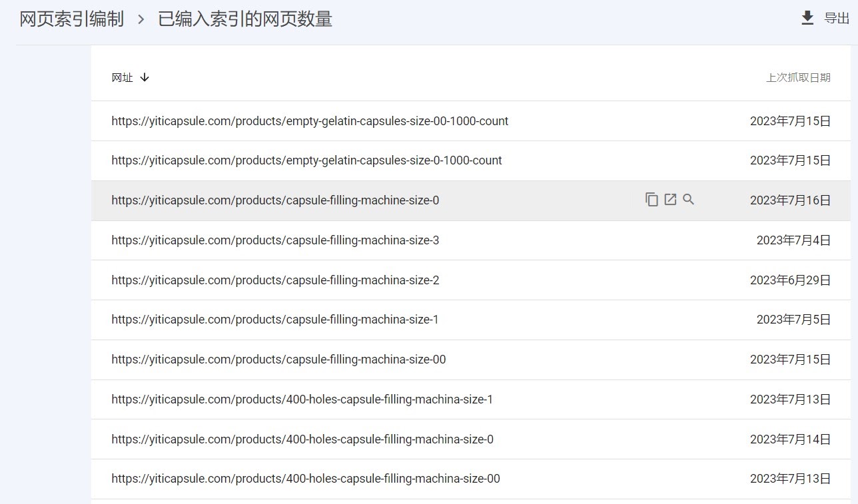Inspect capsule-filling-machine-size-0 URL with magnifier icon
858x504 pixels.
click(x=689, y=199)
